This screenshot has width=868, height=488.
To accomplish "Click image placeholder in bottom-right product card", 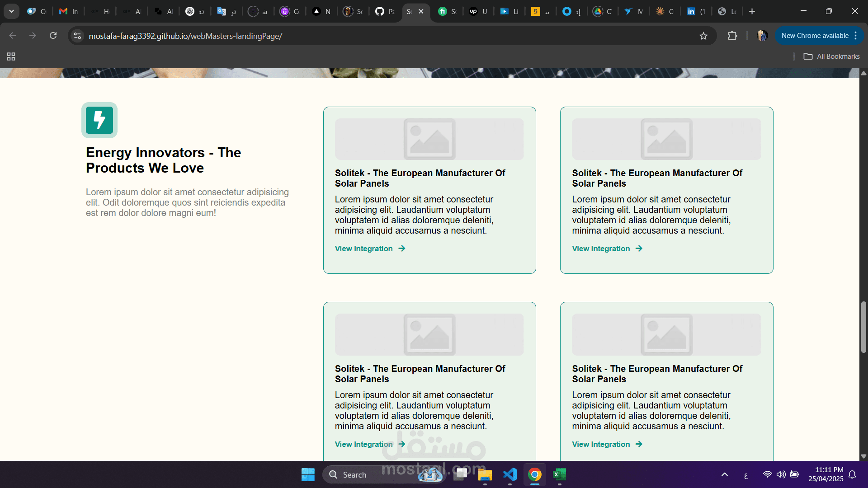I will click(666, 334).
